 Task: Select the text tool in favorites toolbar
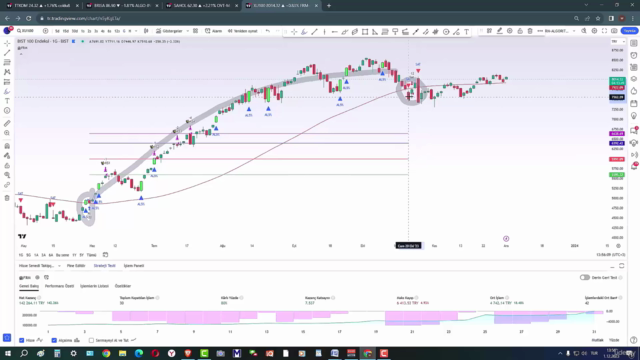[x=466, y=32]
